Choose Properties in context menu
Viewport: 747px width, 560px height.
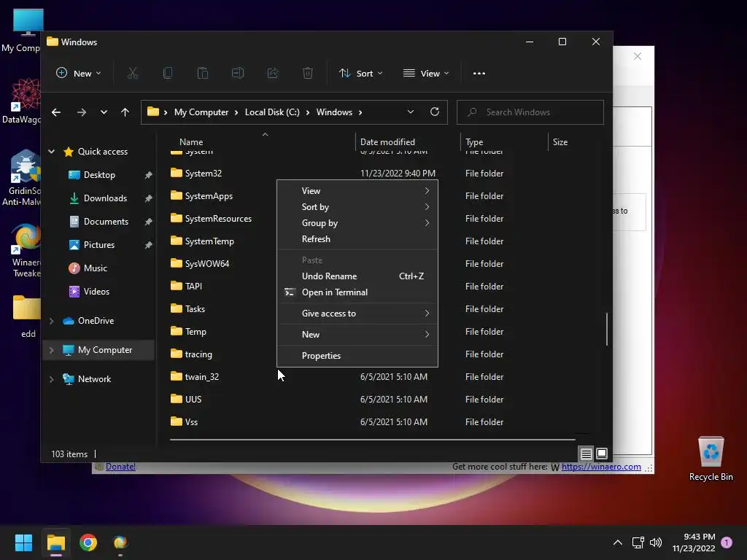point(357,356)
